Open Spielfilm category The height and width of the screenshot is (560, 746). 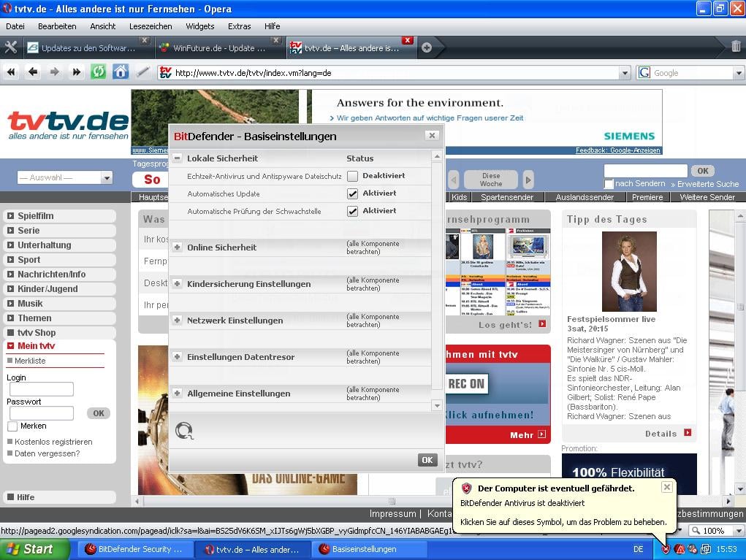click(x=59, y=216)
